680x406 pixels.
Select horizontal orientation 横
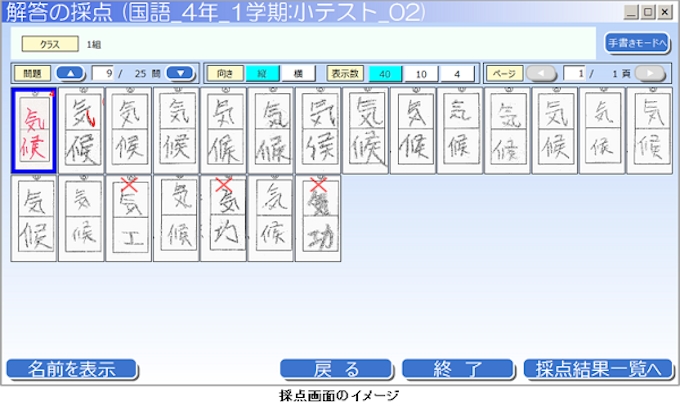297,73
